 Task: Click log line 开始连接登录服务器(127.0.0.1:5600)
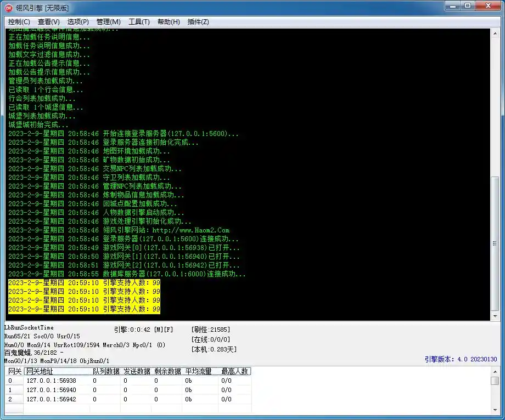click(x=124, y=134)
